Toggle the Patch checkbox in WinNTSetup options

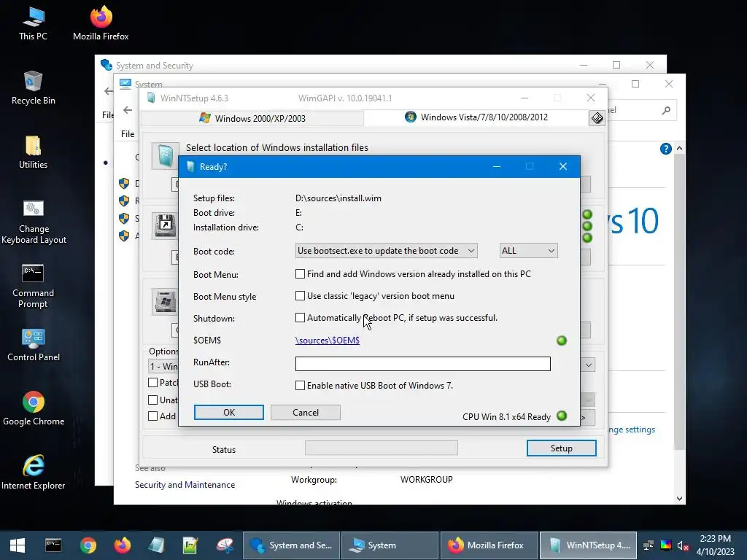pyautogui.click(x=153, y=382)
